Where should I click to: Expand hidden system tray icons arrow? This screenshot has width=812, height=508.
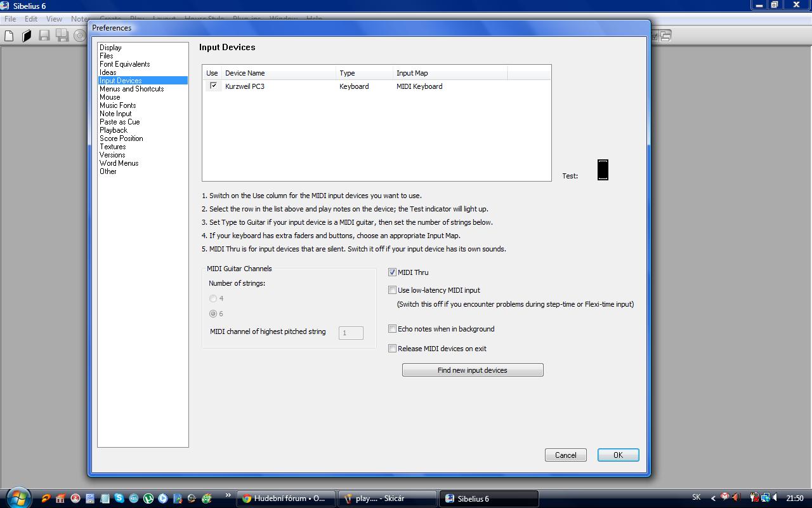tap(713, 498)
